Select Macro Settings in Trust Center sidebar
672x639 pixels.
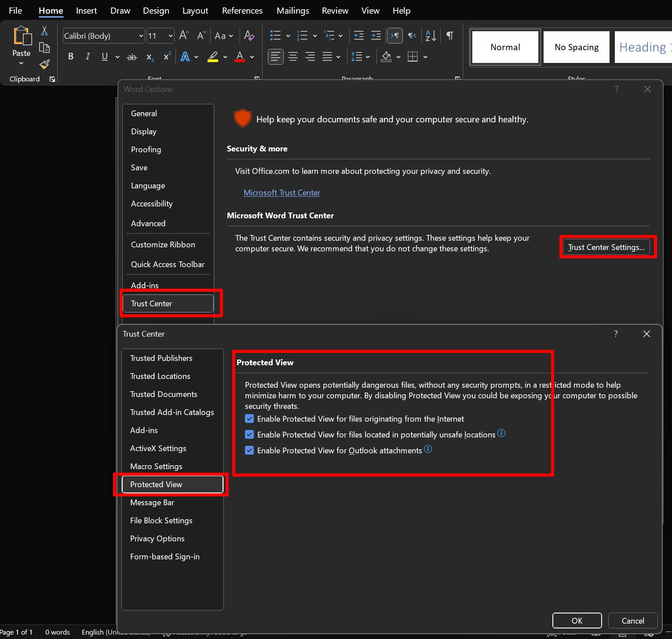pyautogui.click(x=156, y=466)
